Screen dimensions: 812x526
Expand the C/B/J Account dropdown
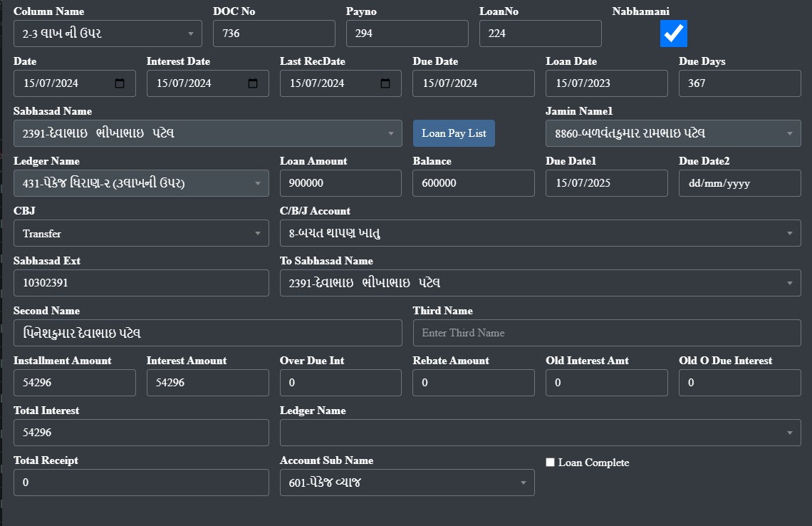540,233
